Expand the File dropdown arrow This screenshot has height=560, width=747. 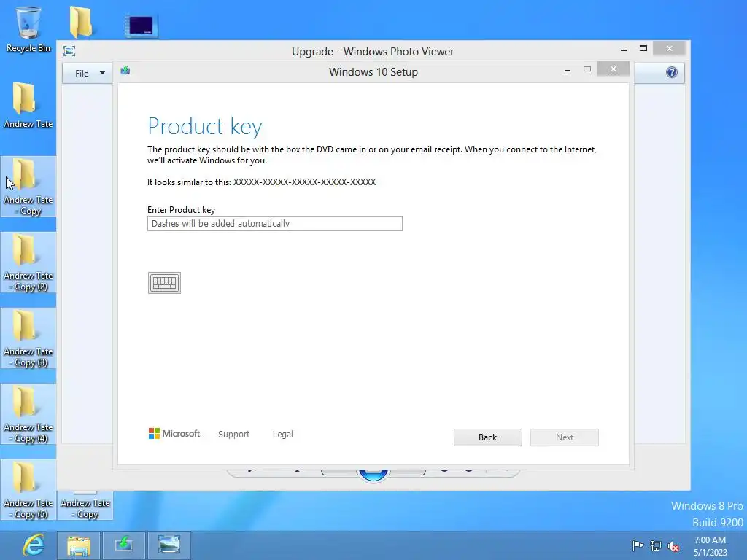click(102, 74)
